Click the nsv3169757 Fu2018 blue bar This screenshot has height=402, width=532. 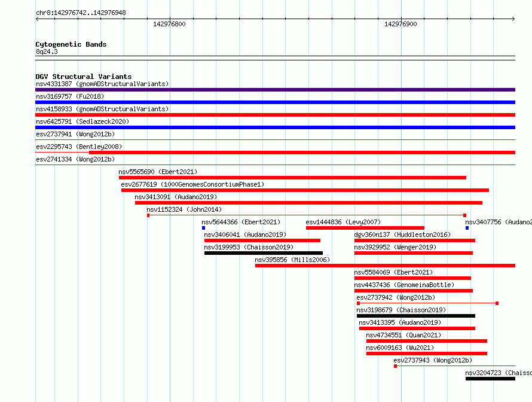tap(275, 102)
